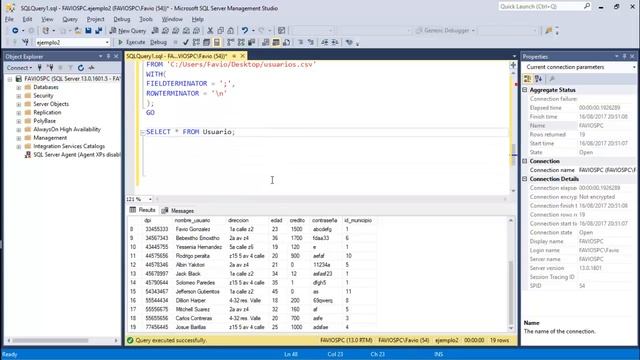
Task: Switch to the Results tab
Action: pos(142,210)
